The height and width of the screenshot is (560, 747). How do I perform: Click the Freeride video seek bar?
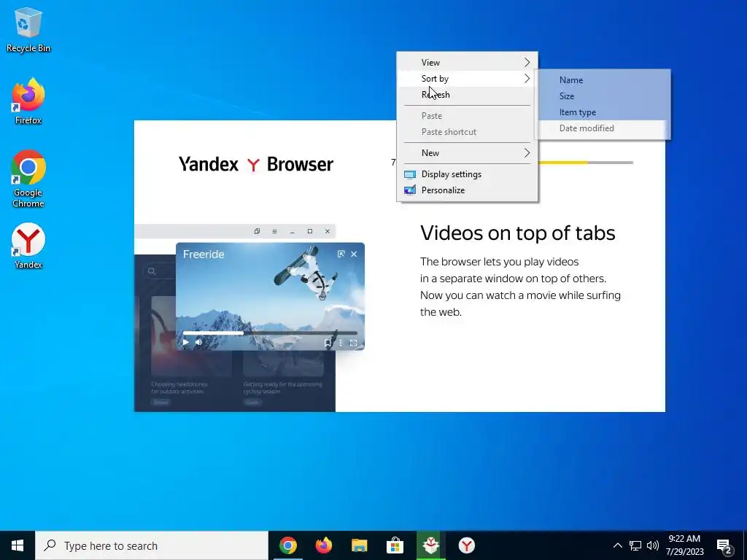click(x=270, y=332)
